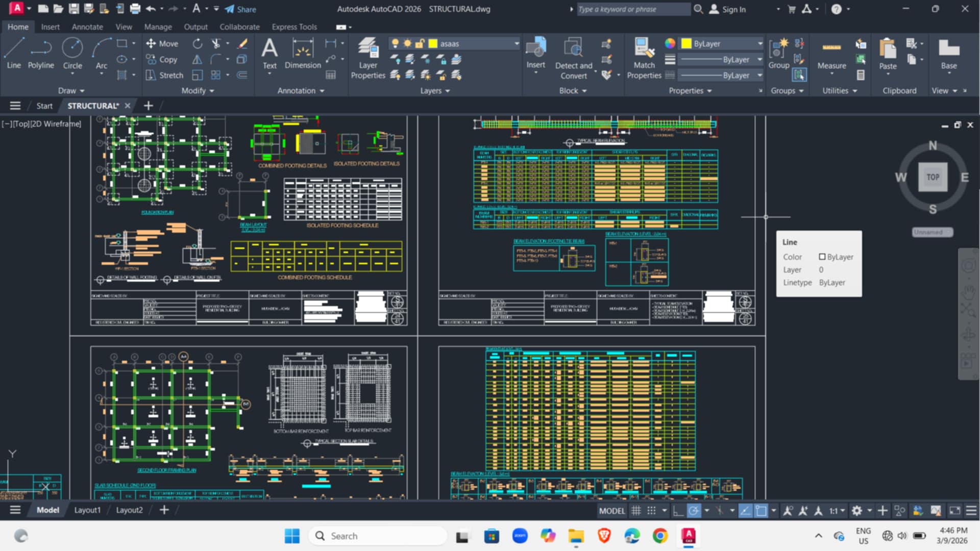Image resolution: width=980 pixels, height=551 pixels.
Task: Toggle grid display in status bar
Action: coord(636,511)
